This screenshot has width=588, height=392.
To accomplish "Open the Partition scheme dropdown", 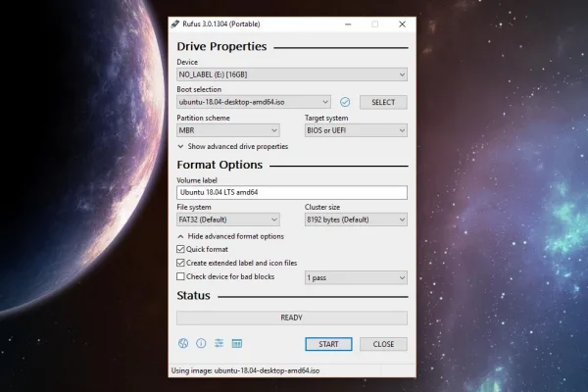I will coord(227,129).
